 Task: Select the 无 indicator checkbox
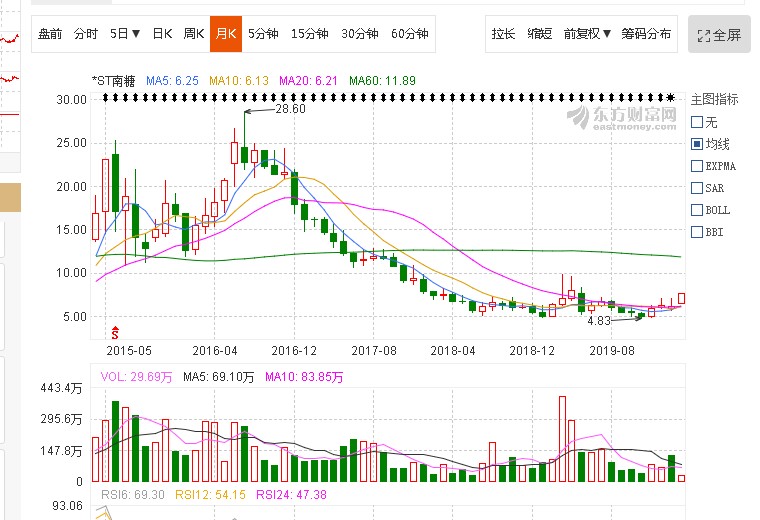[x=697, y=122]
